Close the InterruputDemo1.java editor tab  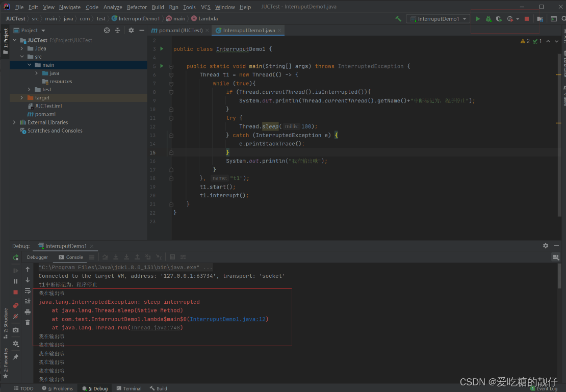pyautogui.click(x=279, y=30)
